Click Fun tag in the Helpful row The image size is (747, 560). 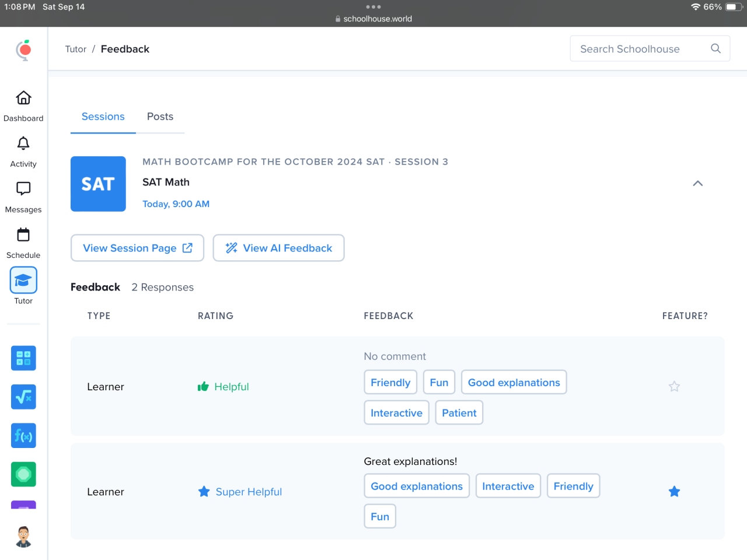pos(439,382)
